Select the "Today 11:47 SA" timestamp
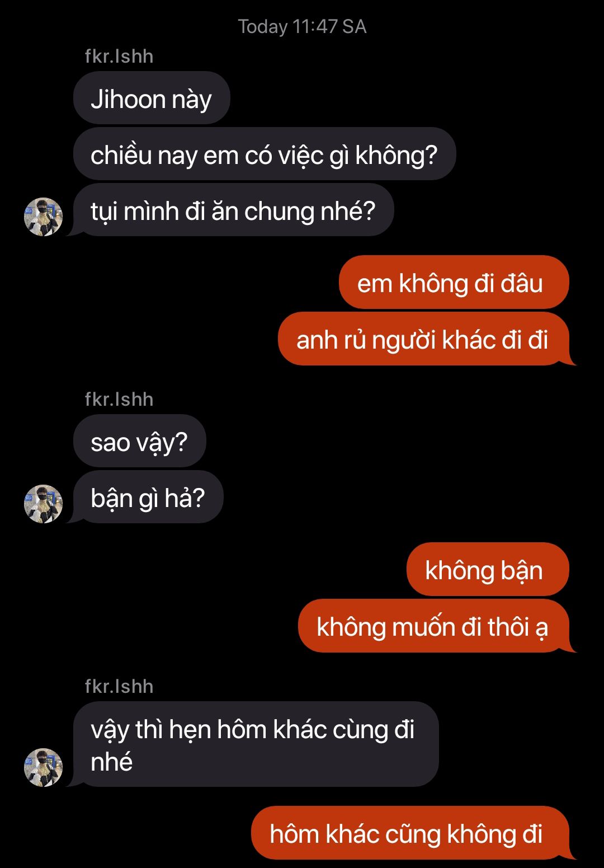Viewport: 604px width, 868px height. click(302, 26)
